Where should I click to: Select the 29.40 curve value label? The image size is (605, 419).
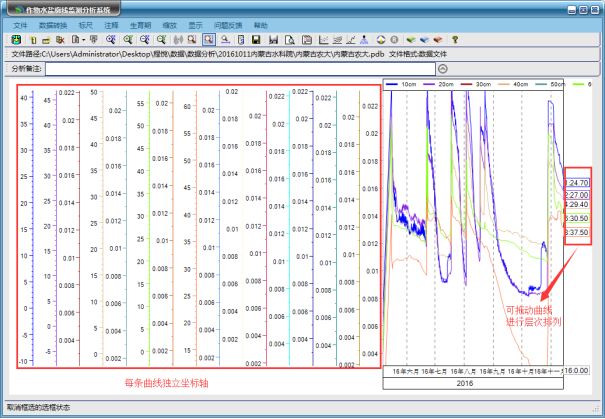click(x=577, y=204)
